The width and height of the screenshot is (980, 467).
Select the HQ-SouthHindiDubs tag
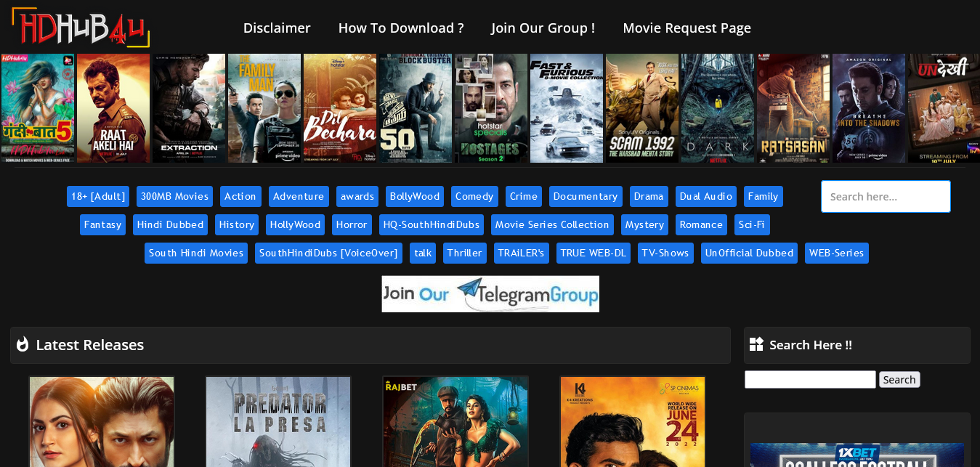click(x=432, y=224)
